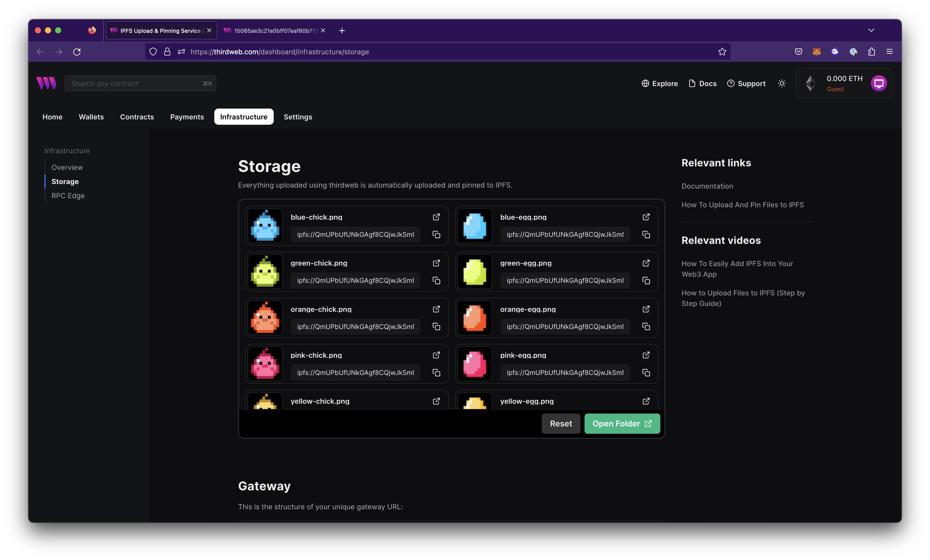
Task: Open the Documentation link
Action: point(707,186)
